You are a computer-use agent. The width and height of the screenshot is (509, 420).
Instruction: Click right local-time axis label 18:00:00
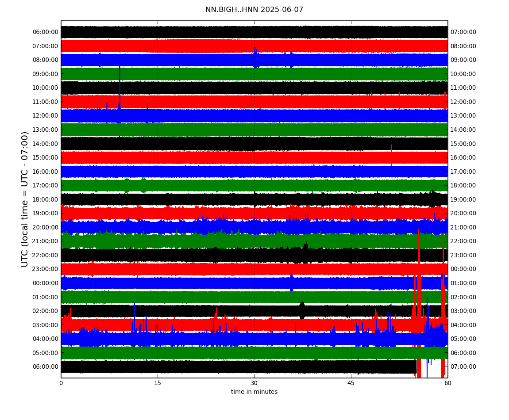[463, 186]
